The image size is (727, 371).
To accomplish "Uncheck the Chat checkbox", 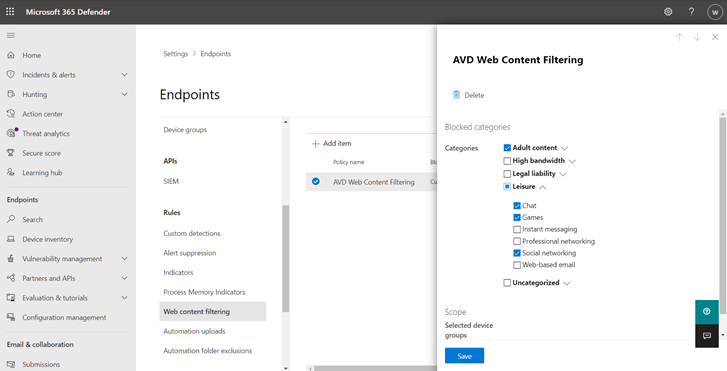I will 517,205.
